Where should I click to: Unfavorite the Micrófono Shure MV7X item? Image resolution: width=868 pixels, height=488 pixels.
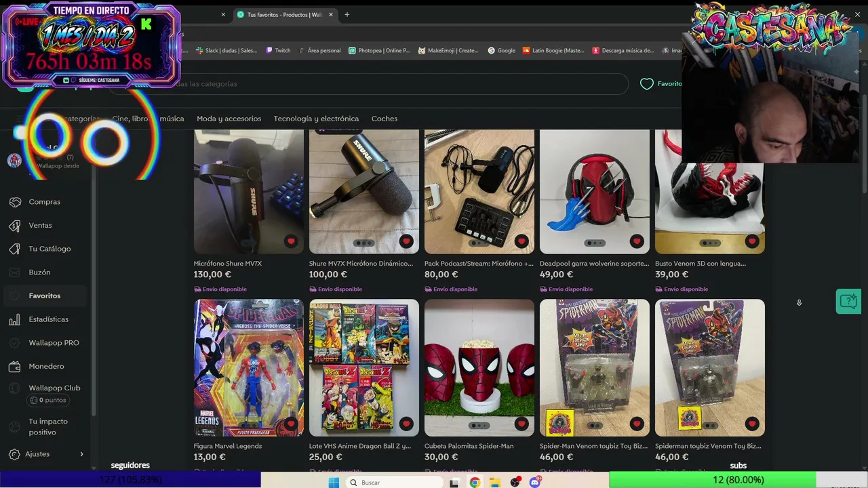(291, 241)
